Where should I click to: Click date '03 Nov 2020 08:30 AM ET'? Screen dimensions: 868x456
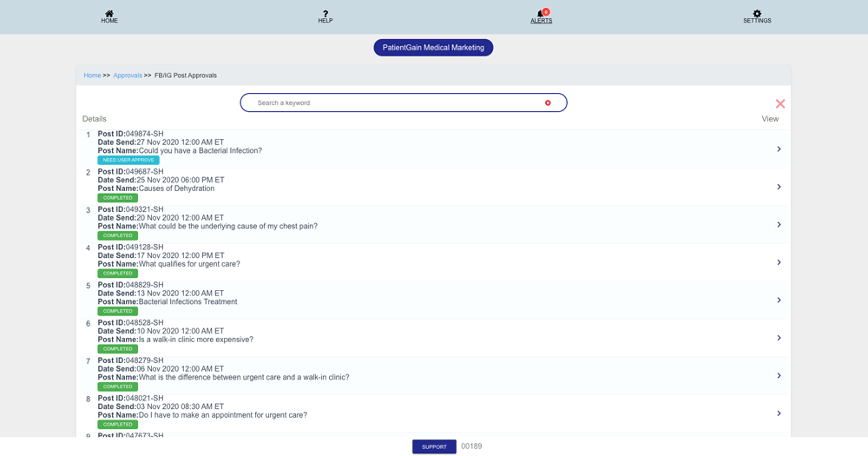point(181,406)
